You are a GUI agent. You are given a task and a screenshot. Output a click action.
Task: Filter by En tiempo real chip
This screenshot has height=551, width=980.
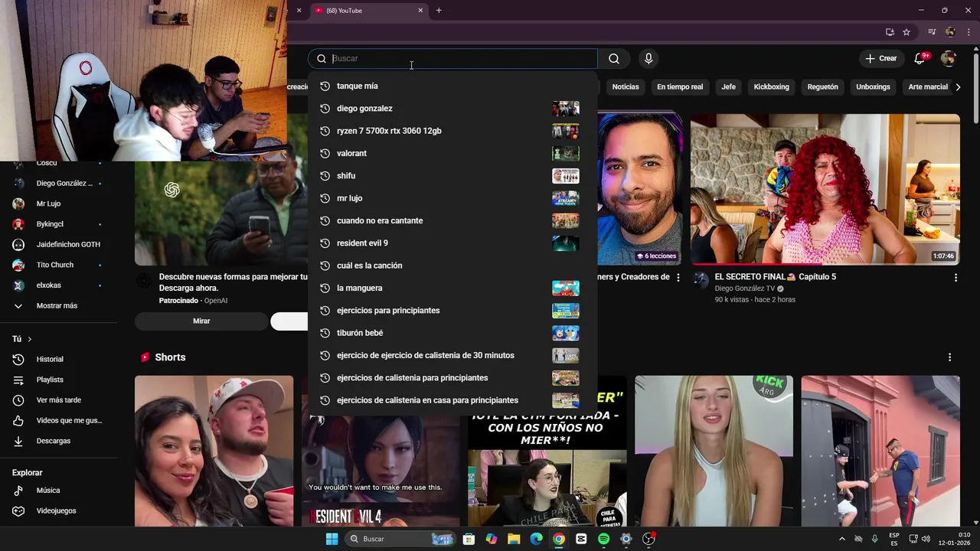tap(680, 86)
